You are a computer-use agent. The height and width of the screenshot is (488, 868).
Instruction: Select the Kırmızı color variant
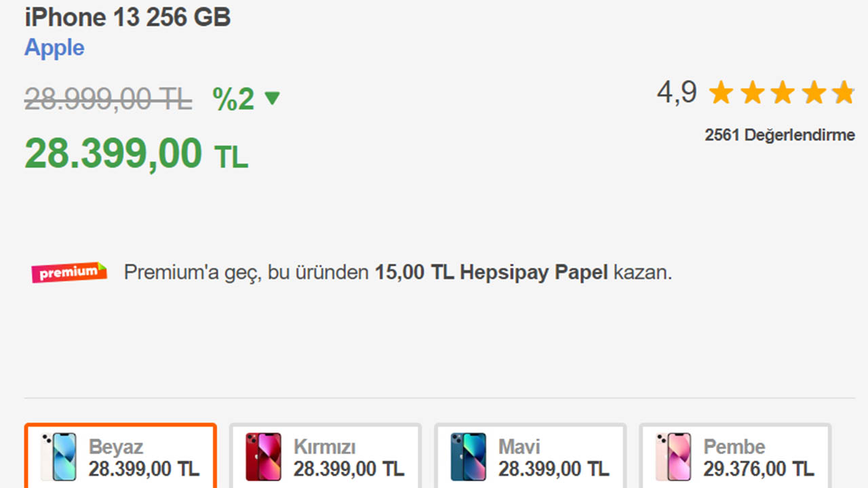pos(325,456)
